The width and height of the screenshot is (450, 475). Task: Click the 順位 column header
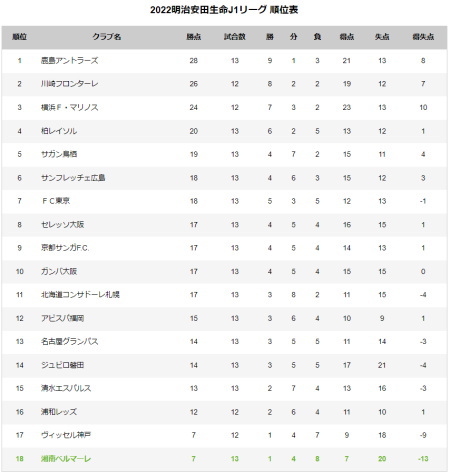click(x=19, y=37)
